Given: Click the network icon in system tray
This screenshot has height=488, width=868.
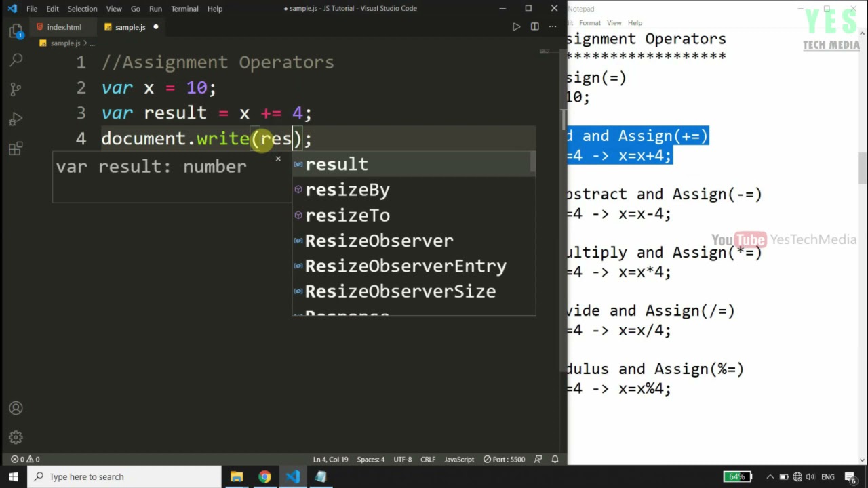Looking at the screenshot, I should click(797, 476).
